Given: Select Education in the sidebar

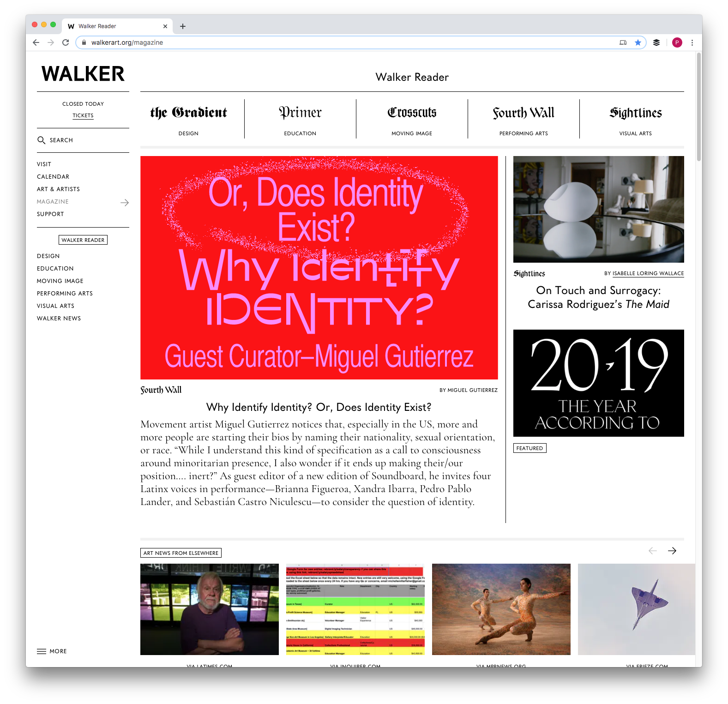Looking at the screenshot, I should (x=55, y=269).
